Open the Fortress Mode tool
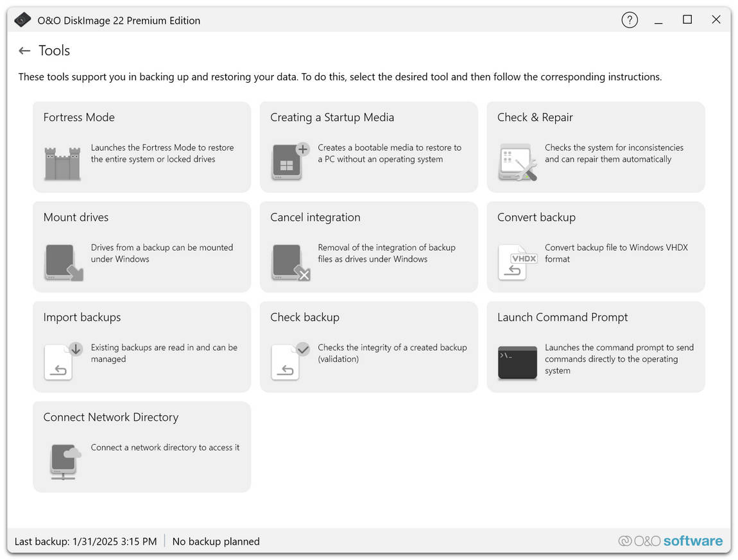Viewport: 738px width, 560px height. click(x=141, y=146)
